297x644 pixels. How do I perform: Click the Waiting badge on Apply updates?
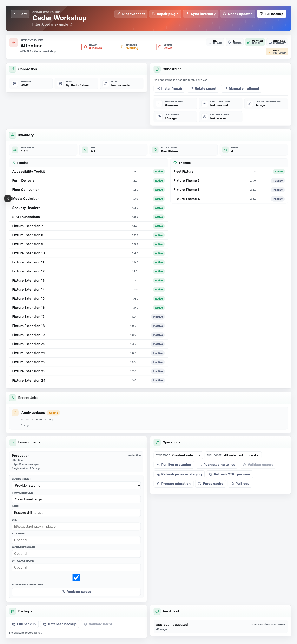[x=53, y=413]
